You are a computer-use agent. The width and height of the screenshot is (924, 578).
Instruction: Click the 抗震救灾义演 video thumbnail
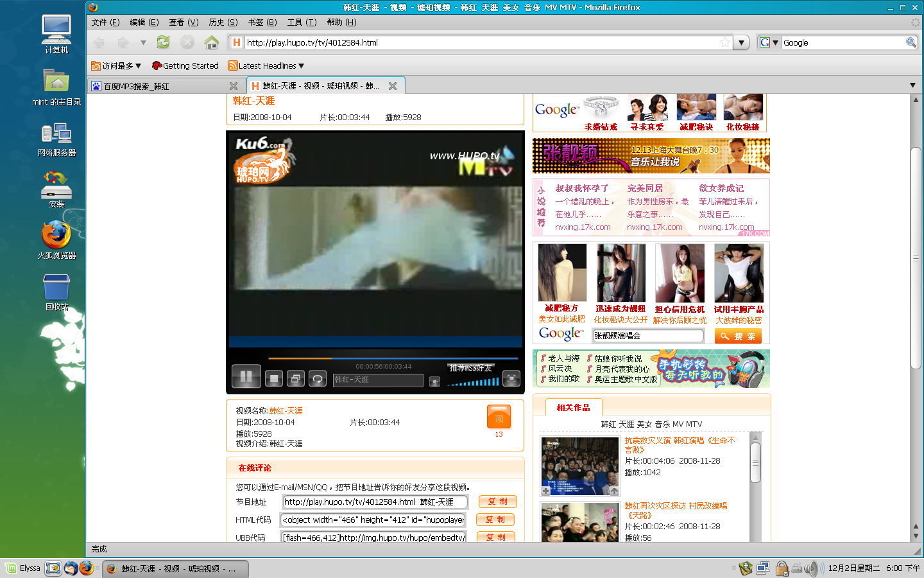[580, 466]
